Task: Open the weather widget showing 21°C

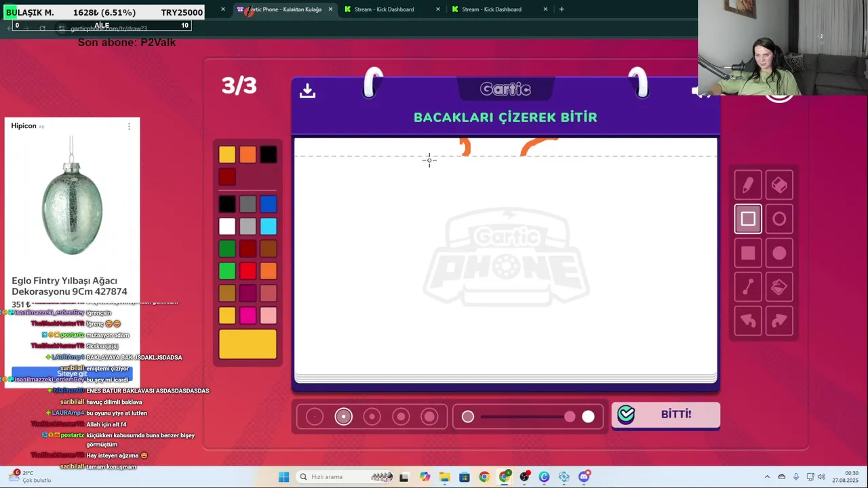Action: (x=30, y=476)
